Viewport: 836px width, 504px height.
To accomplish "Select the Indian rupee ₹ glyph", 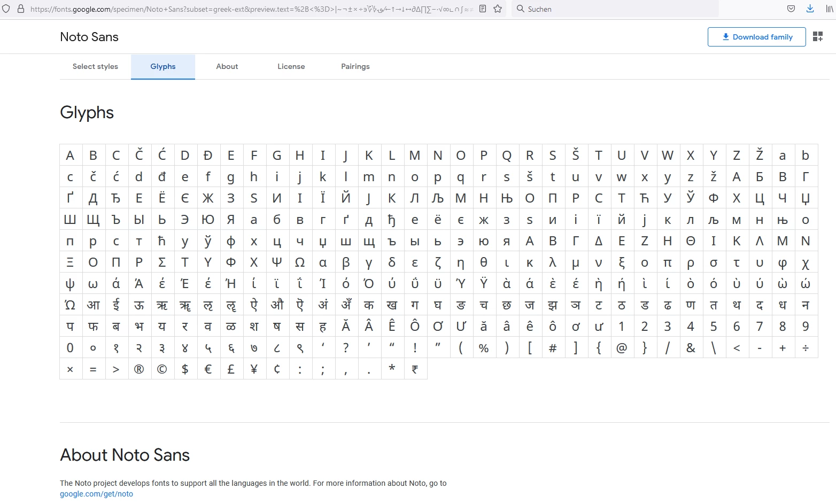I will 415,369.
